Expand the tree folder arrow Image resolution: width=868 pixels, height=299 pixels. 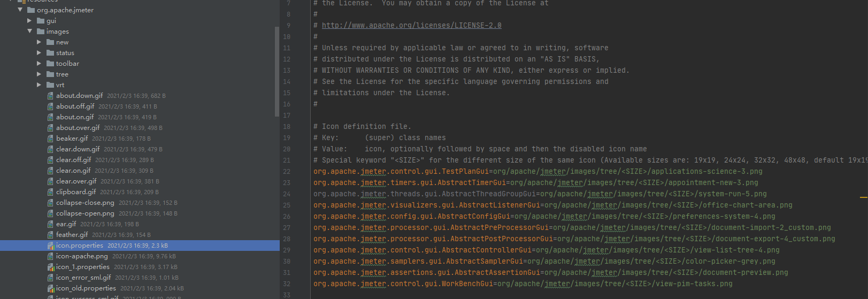39,74
